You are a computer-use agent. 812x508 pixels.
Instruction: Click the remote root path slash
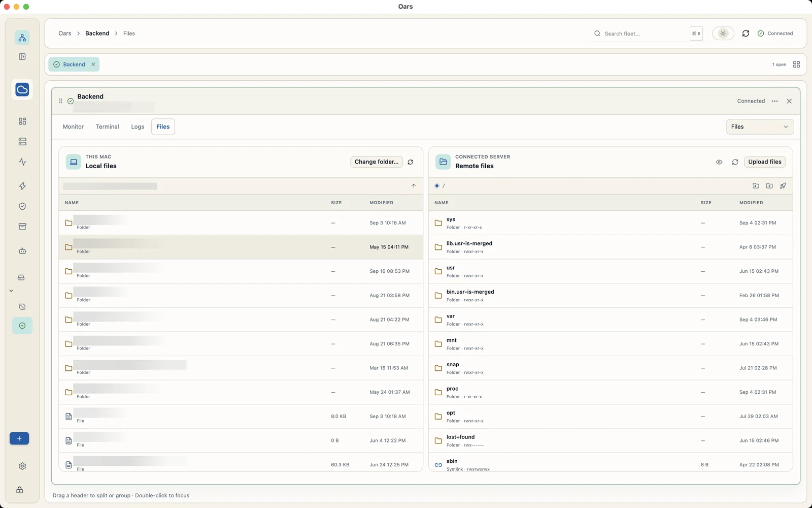444,186
